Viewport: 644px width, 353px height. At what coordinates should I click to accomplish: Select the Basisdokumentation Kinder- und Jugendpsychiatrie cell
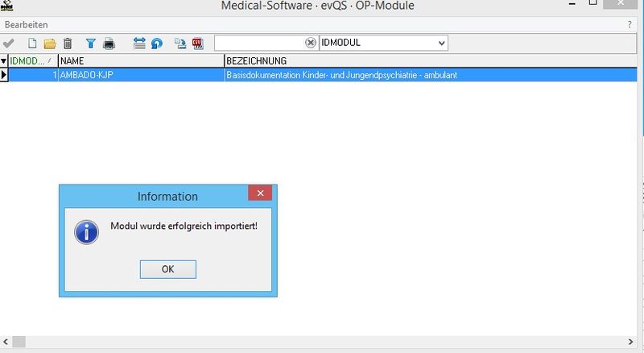pos(431,75)
